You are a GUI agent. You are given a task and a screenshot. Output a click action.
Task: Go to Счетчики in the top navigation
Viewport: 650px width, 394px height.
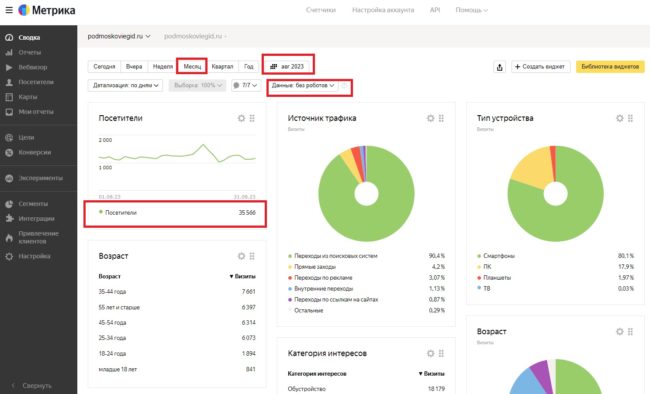click(321, 10)
